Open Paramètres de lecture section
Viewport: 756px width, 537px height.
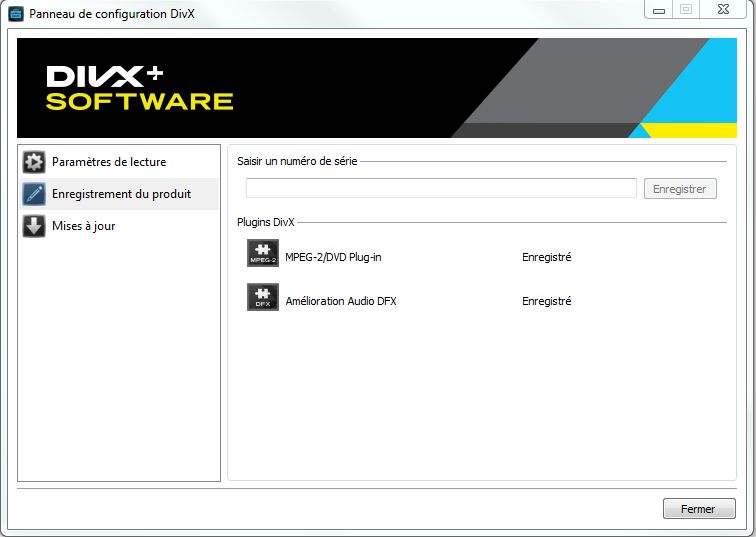point(119,162)
